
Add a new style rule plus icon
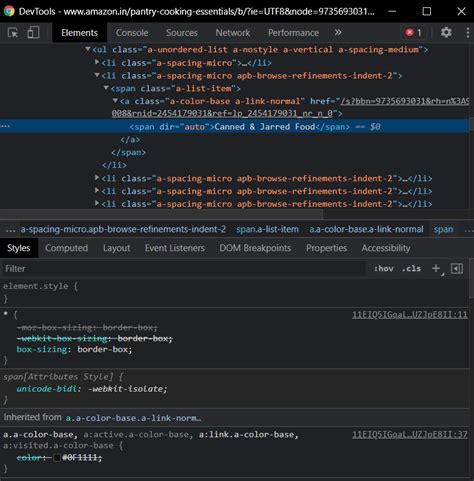point(436,268)
